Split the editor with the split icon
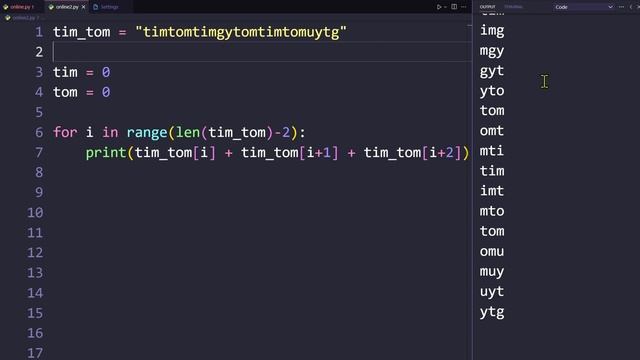The image size is (640, 360). pos(454,7)
